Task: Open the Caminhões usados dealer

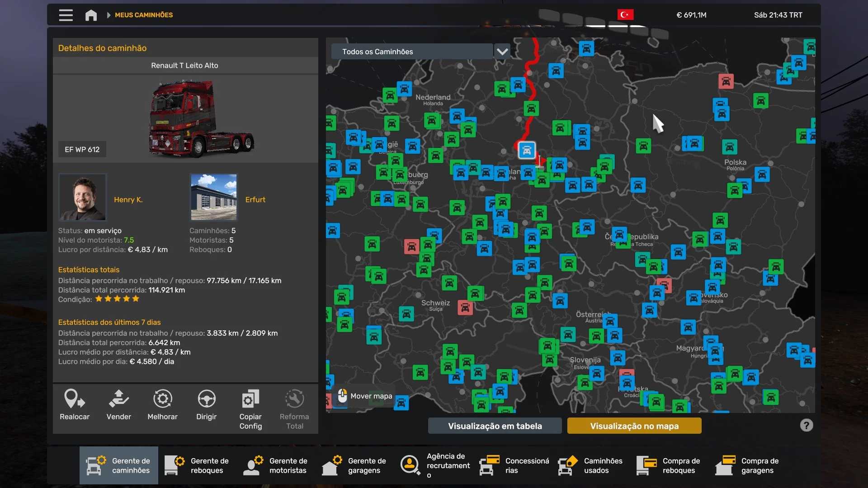Action: (590, 465)
